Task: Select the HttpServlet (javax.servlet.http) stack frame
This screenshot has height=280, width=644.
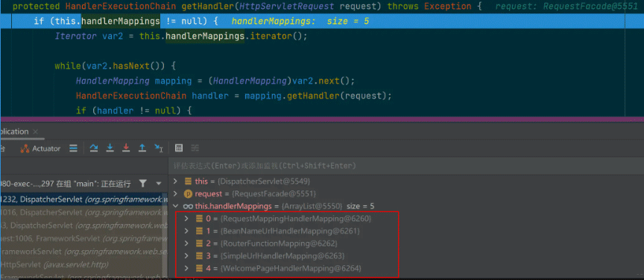Action: point(83,264)
